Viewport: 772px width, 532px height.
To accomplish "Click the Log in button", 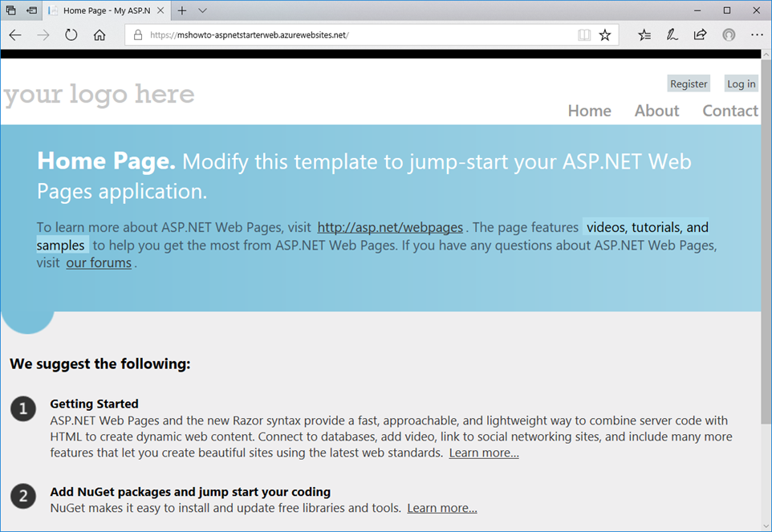I will click(x=742, y=83).
